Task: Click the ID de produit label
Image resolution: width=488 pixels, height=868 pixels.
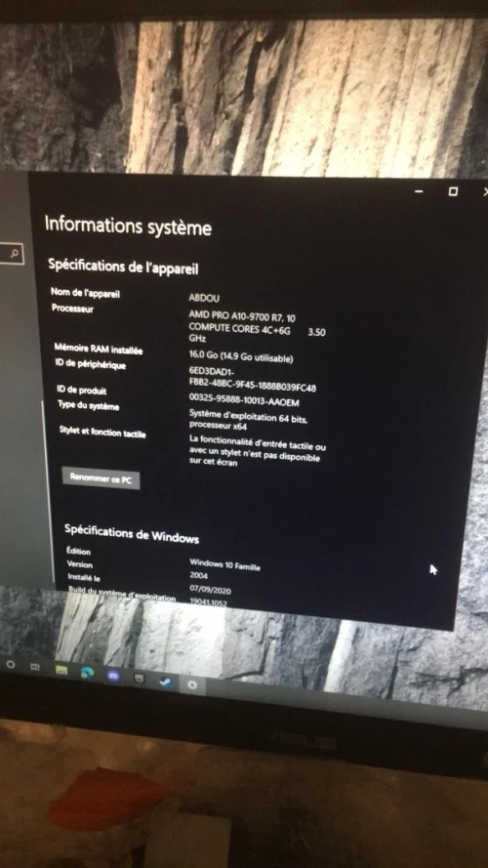Action: click(x=82, y=391)
